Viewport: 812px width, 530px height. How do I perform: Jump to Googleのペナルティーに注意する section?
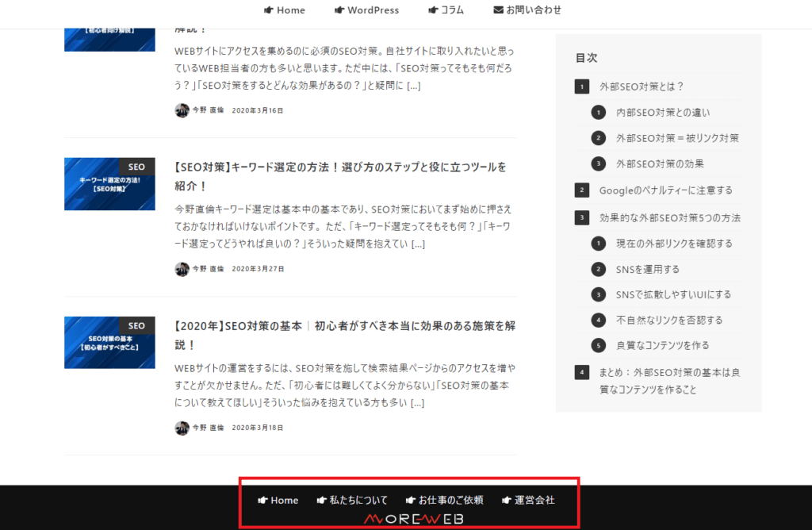[x=666, y=190]
